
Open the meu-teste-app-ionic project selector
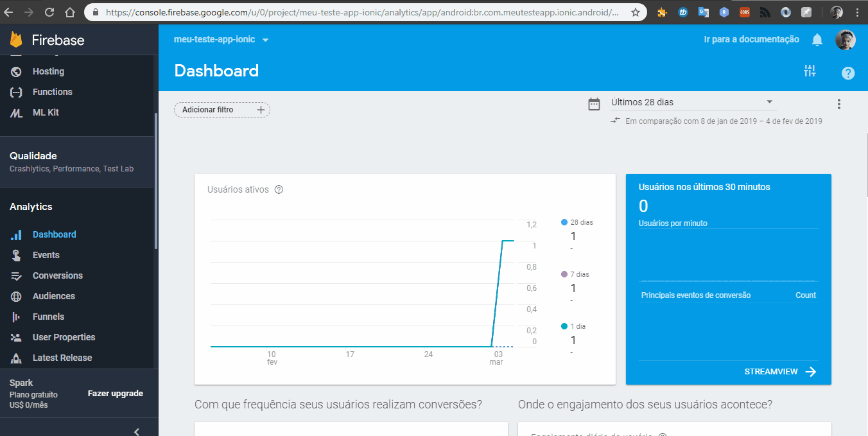pyautogui.click(x=221, y=40)
